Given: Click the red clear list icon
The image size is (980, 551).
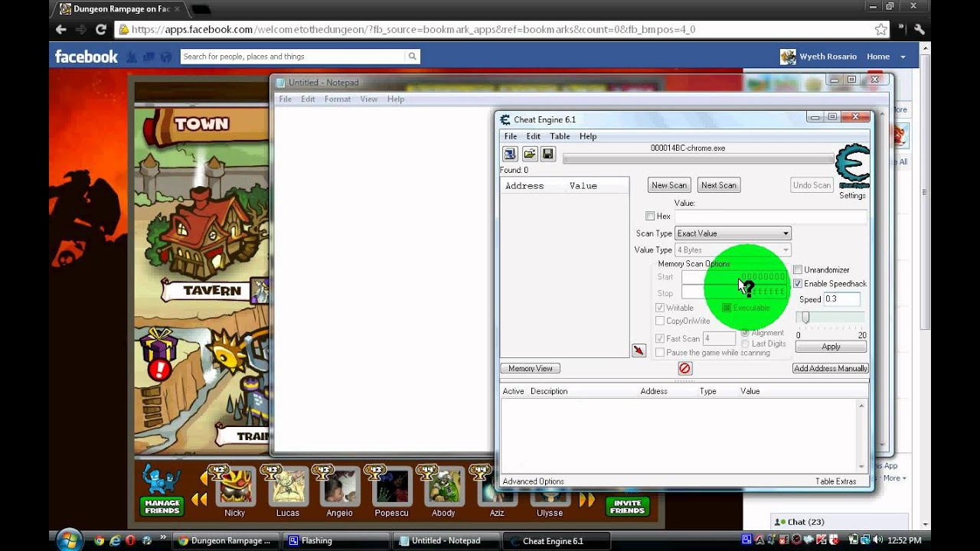Looking at the screenshot, I should 684,368.
